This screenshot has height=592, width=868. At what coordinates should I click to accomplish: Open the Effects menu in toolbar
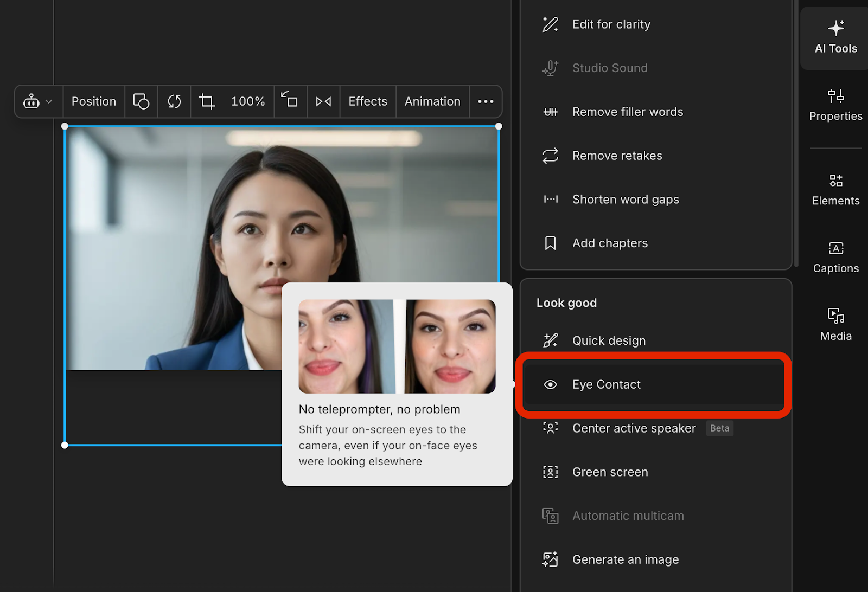click(368, 101)
